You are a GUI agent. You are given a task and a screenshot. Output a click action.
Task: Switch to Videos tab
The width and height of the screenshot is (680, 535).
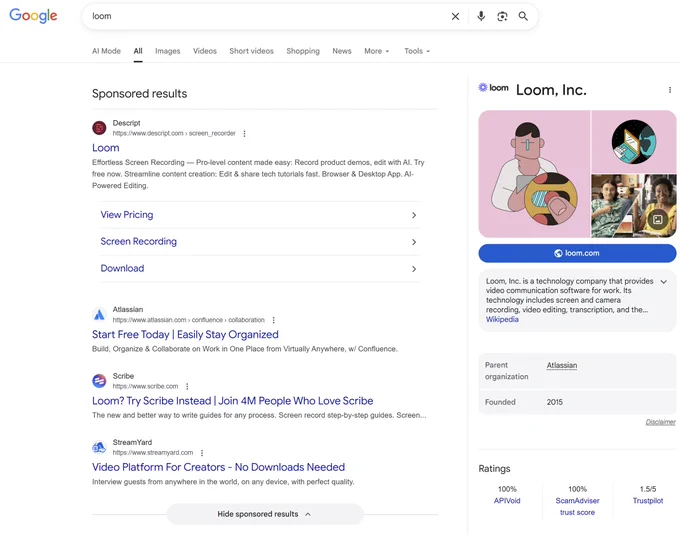[x=205, y=51]
